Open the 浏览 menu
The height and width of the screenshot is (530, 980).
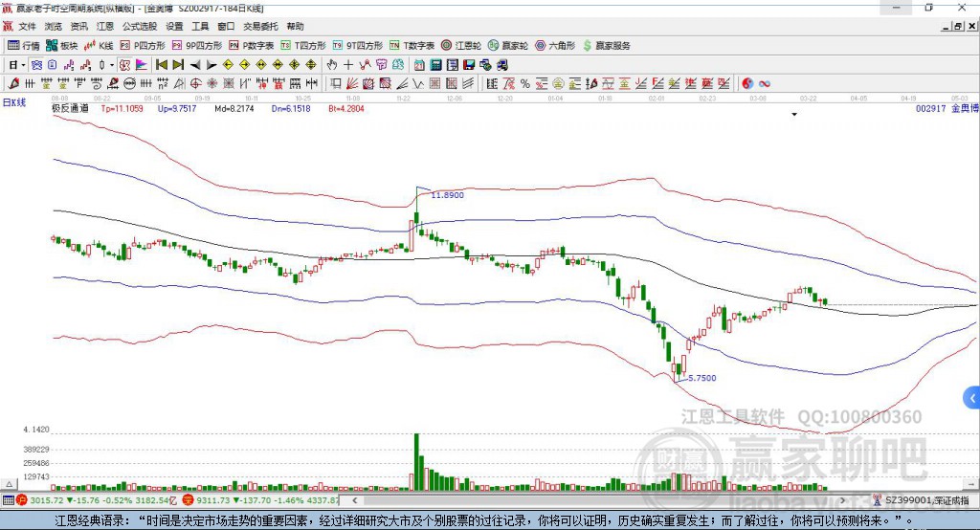pos(54,26)
